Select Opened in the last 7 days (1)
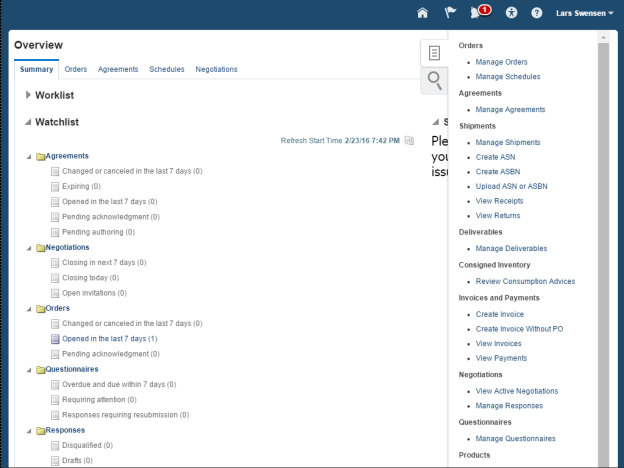The height and width of the screenshot is (468, 624). (x=109, y=339)
